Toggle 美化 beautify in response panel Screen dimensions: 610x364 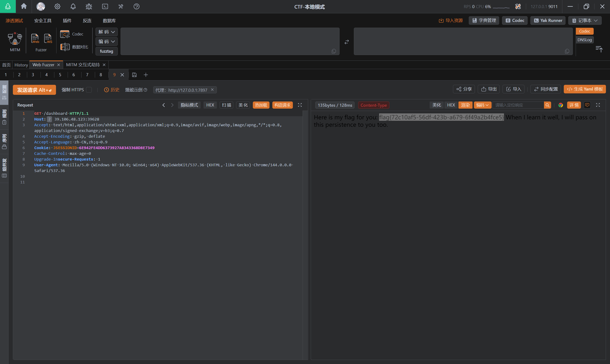437,105
